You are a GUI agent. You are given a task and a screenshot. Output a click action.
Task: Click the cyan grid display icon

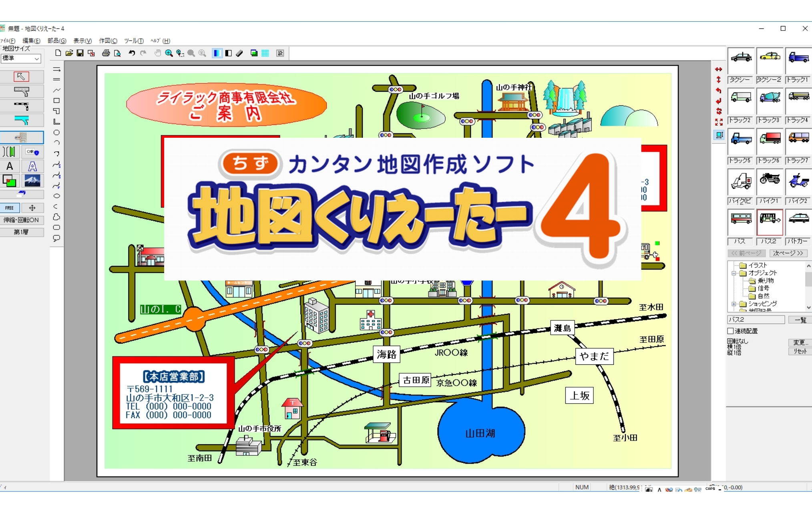265,53
